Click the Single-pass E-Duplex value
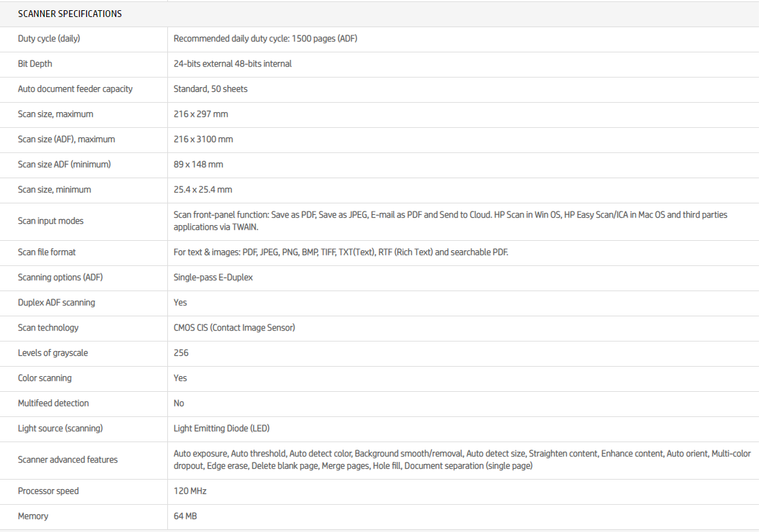Viewport: 761px width, 532px height. [x=213, y=278]
